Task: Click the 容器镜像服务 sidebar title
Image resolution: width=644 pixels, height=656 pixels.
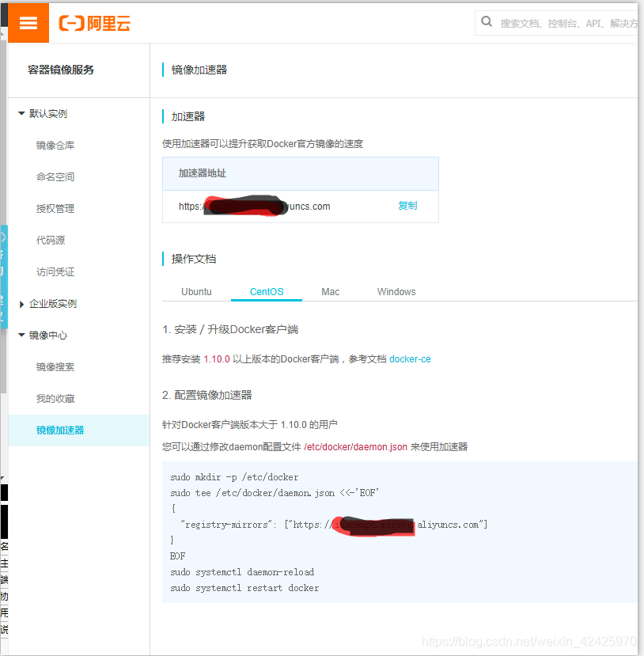Action: point(61,70)
